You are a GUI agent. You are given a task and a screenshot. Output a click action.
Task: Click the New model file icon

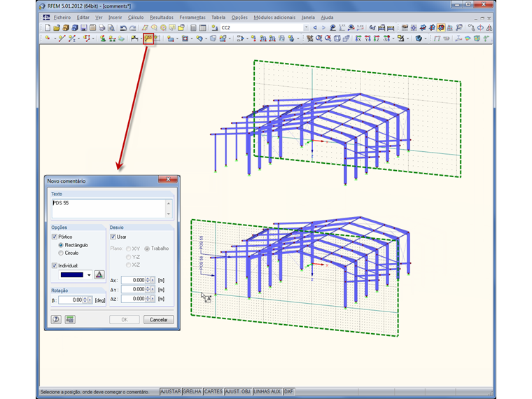pos(48,28)
